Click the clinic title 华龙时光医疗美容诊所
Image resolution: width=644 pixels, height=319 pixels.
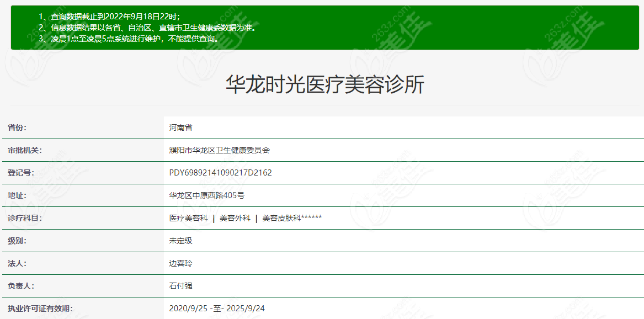[x=325, y=85]
